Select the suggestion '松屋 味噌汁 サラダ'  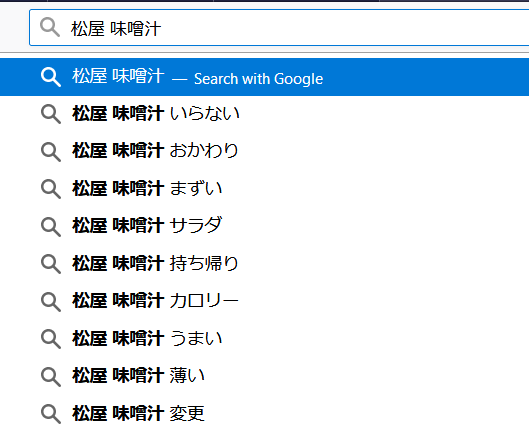pos(264,227)
